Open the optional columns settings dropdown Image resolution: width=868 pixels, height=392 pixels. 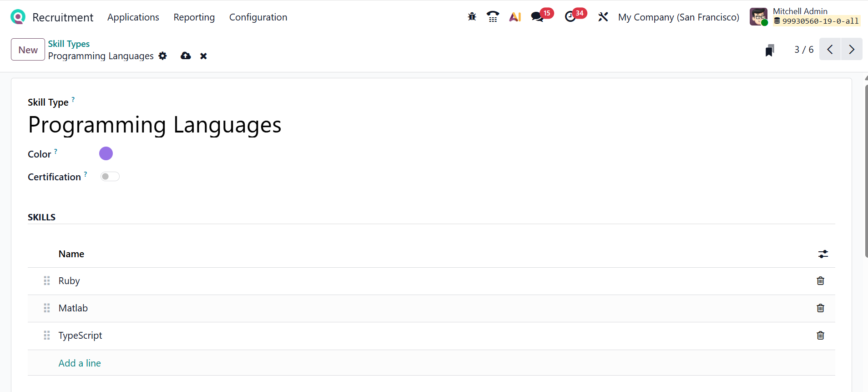tap(823, 254)
